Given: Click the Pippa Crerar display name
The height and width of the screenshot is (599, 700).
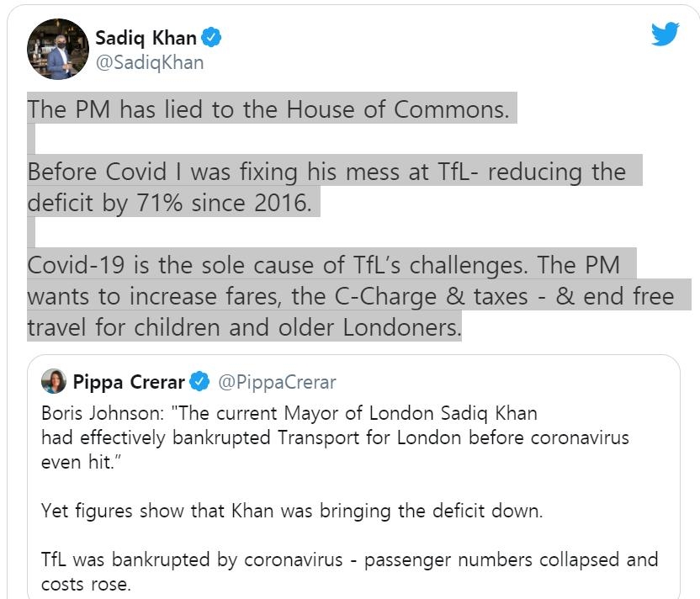Looking at the screenshot, I should pyautogui.click(x=128, y=382).
